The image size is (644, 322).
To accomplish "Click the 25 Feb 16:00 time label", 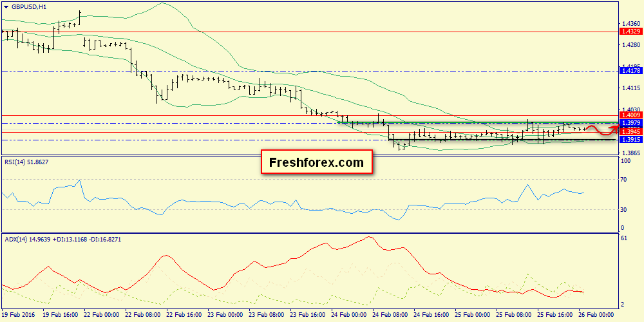I will [x=554, y=315].
